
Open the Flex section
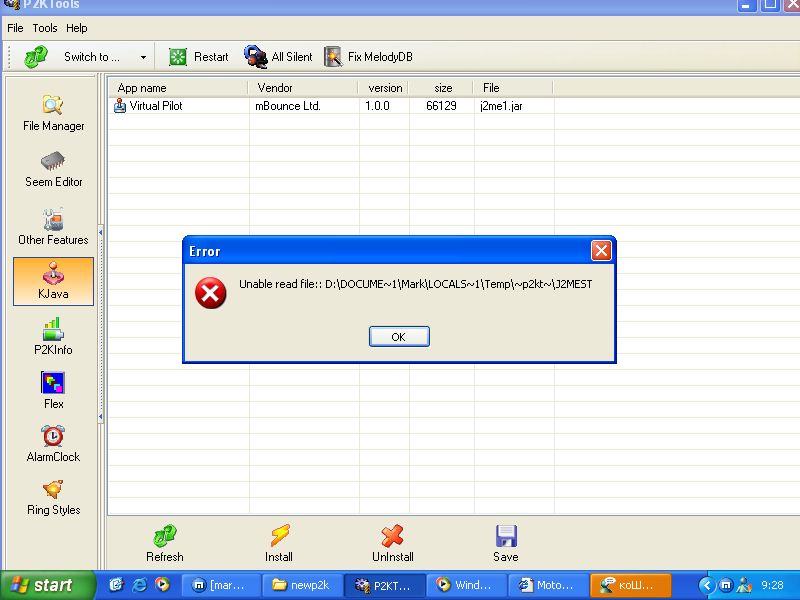click(53, 390)
